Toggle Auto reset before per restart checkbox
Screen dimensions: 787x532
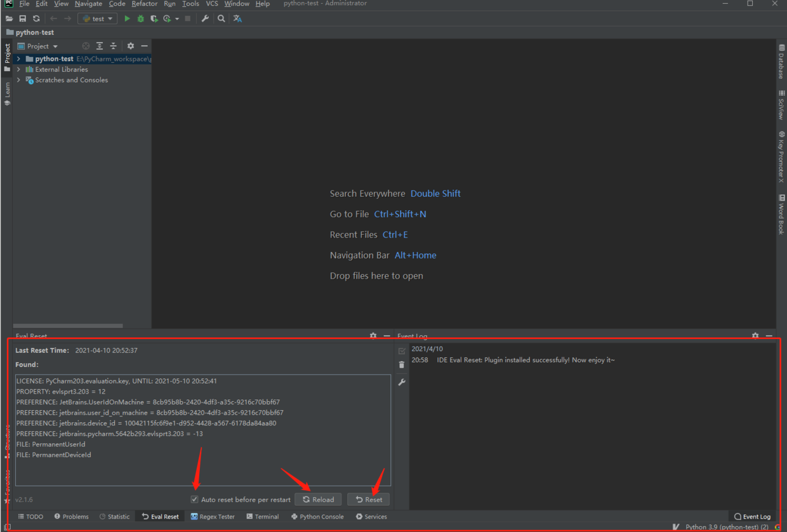pyautogui.click(x=195, y=500)
